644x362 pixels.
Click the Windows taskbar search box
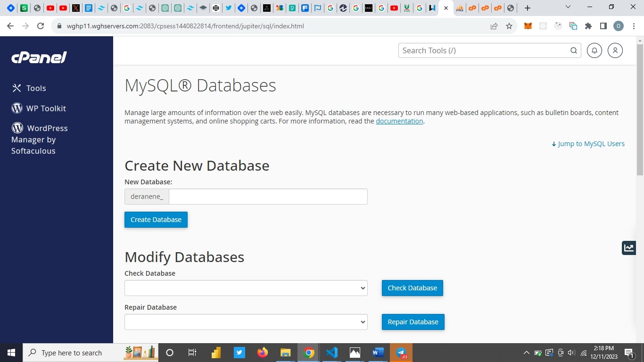click(91, 353)
